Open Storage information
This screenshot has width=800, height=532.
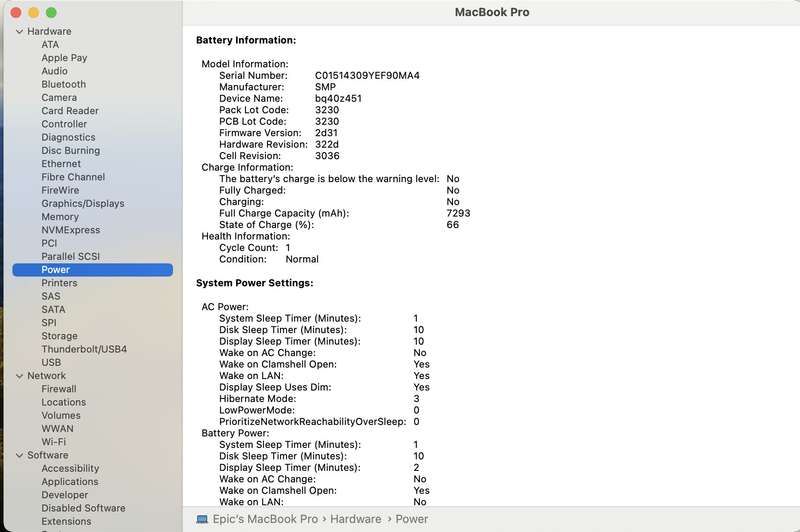point(60,337)
